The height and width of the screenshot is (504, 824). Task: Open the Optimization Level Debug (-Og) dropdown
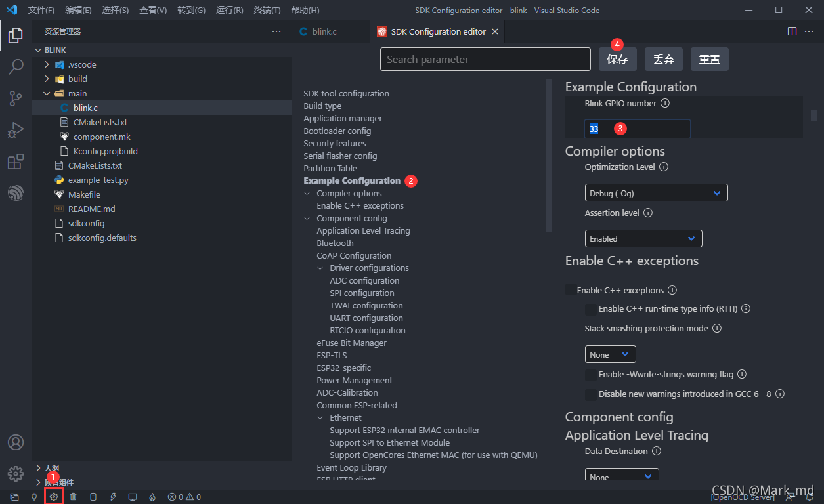coord(656,193)
